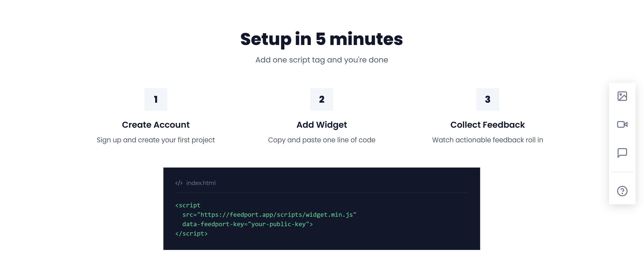
Task: Toggle the step 2 number badge
Action: (x=322, y=99)
